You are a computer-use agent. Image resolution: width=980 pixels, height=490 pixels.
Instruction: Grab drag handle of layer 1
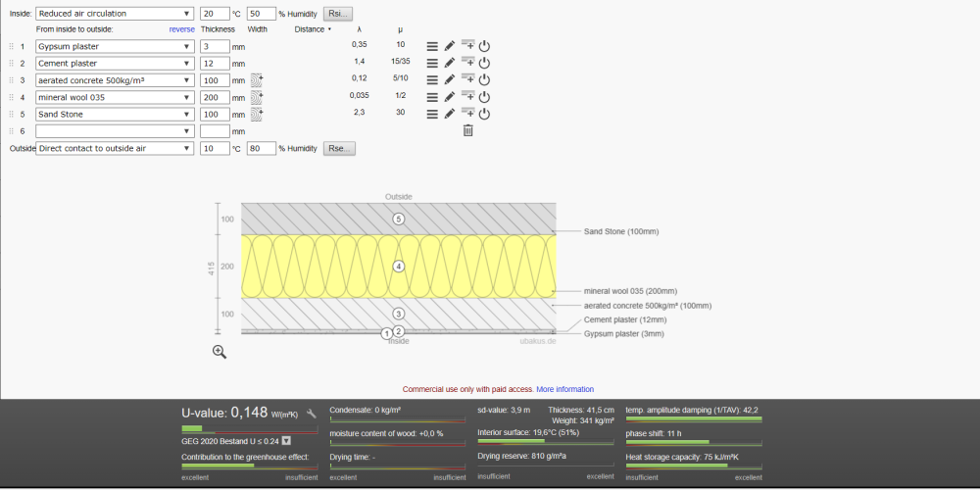click(11, 46)
